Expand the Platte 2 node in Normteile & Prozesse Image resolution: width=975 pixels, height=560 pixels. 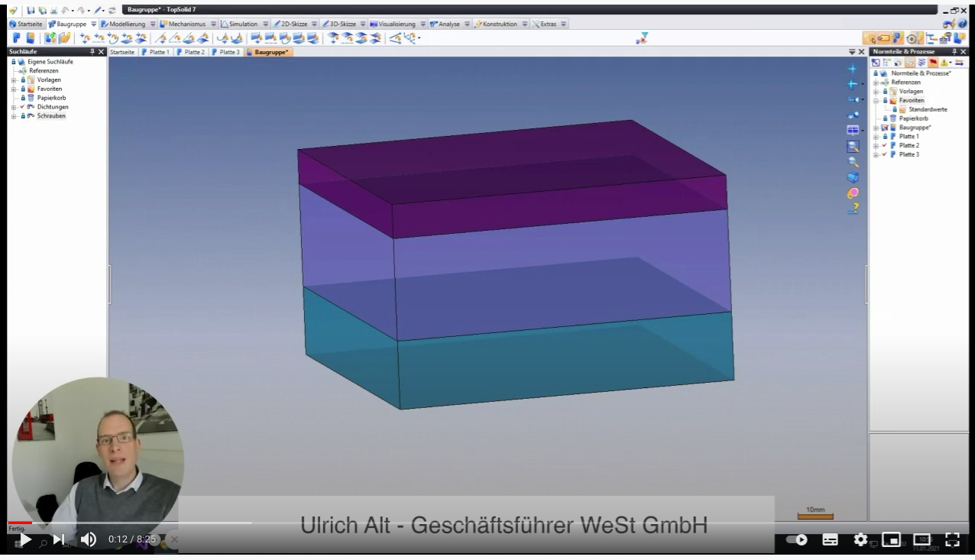pyautogui.click(x=876, y=145)
